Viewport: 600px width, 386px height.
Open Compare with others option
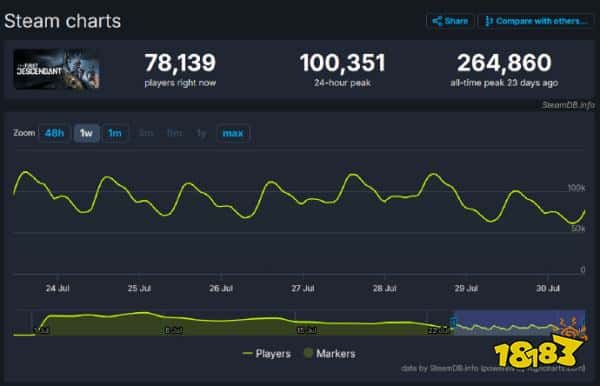pyautogui.click(x=536, y=21)
